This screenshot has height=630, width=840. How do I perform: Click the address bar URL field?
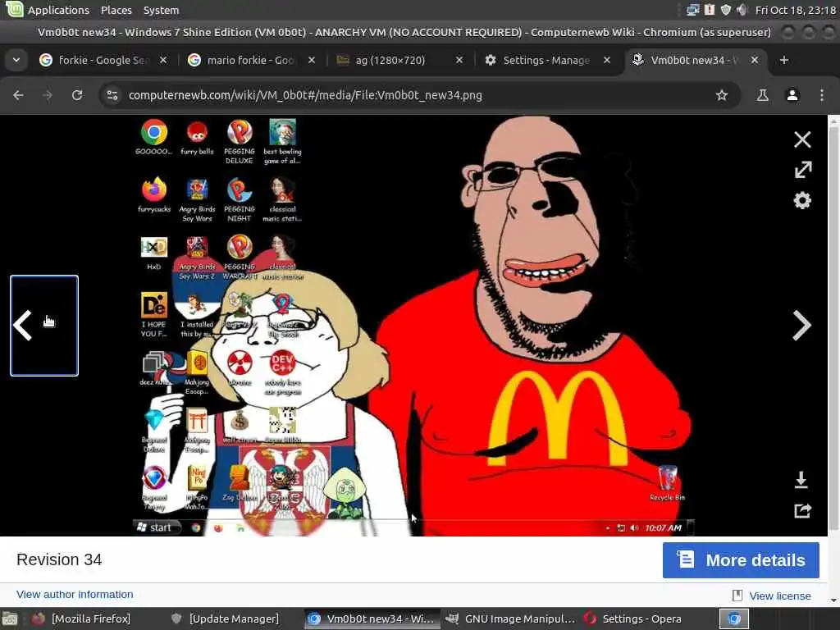point(418,95)
